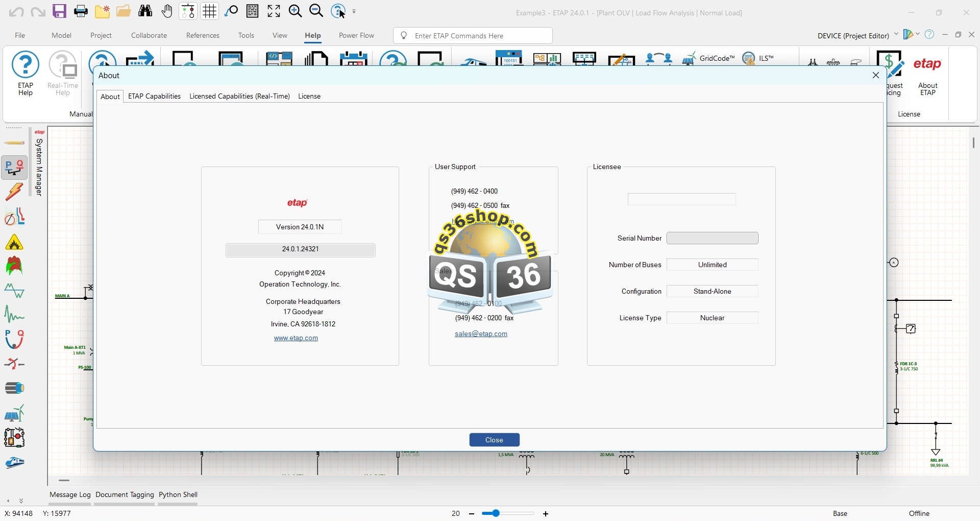Open the Model ribbon tab
Image resolution: width=980 pixels, height=521 pixels.
pyautogui.click(x=61, y=35)
